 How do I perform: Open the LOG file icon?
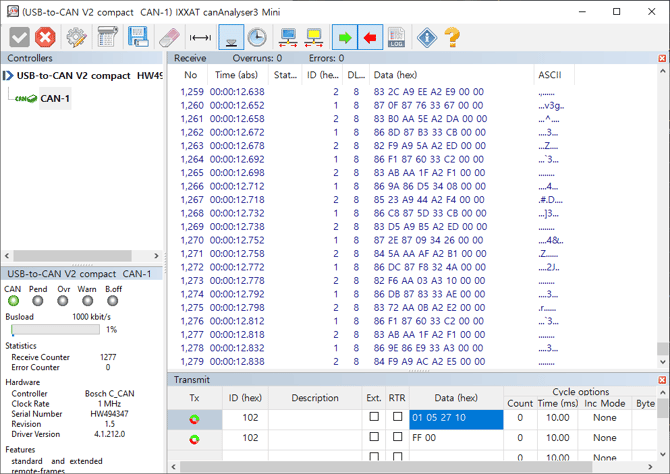pos(397,37)
